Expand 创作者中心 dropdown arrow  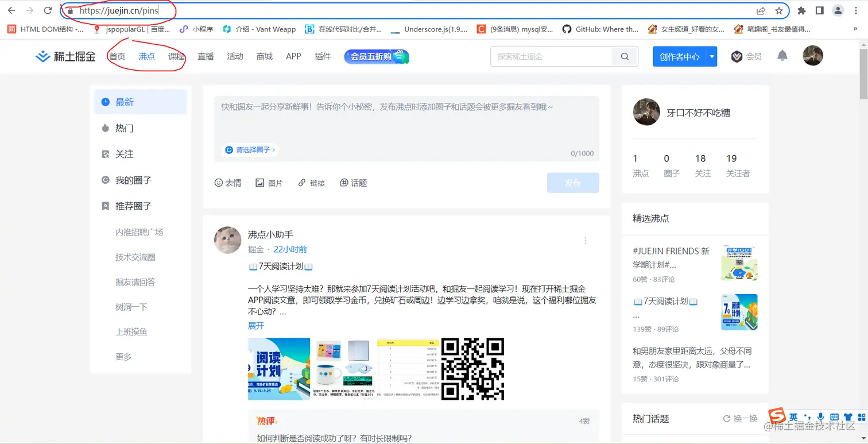click(x=712, y=56)
